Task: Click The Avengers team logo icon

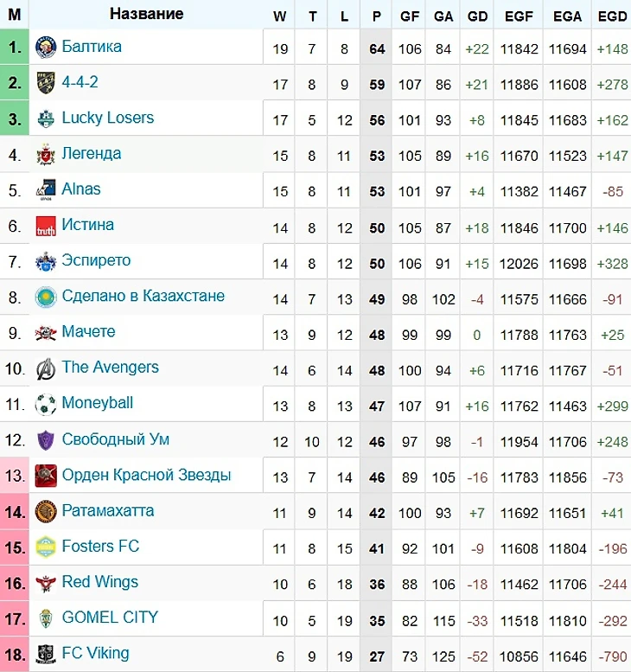Action: tap(45, 368)
